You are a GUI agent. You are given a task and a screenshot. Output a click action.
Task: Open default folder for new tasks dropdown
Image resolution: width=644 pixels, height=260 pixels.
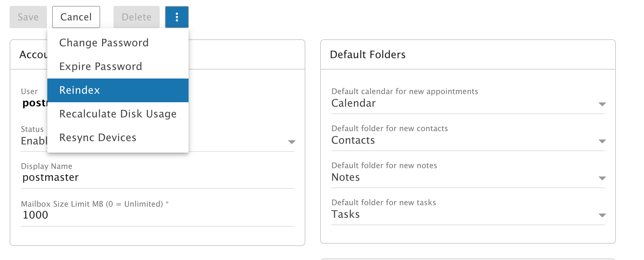[602, 215]
